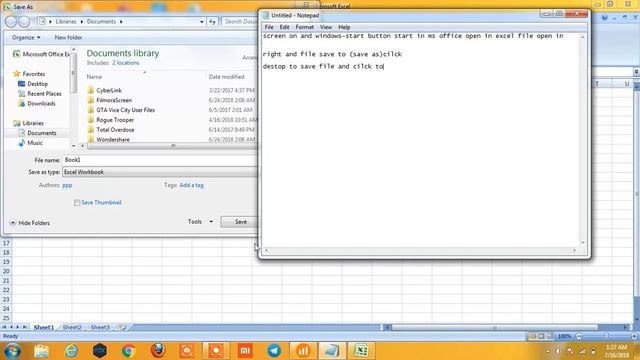Launch Mozilla Firefox from taskbar
The height and width of the screenshot is (360, 640).
click(x=158, y=351)
